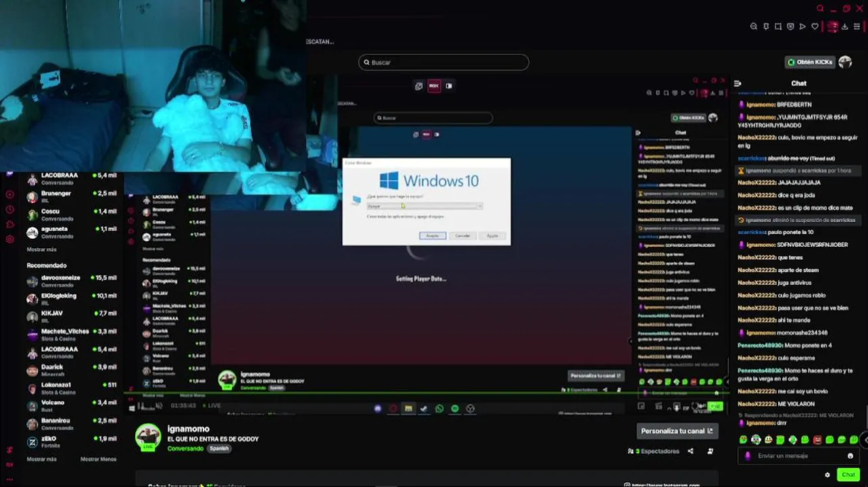Open Bananirou channel in the sidebar

click(72, 423)
